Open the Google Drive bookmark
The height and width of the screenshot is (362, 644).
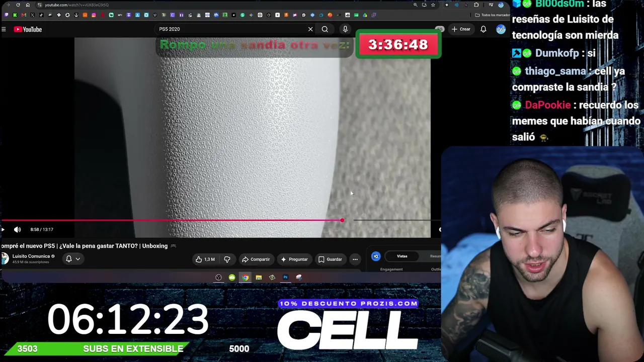[x=365, y=15]
